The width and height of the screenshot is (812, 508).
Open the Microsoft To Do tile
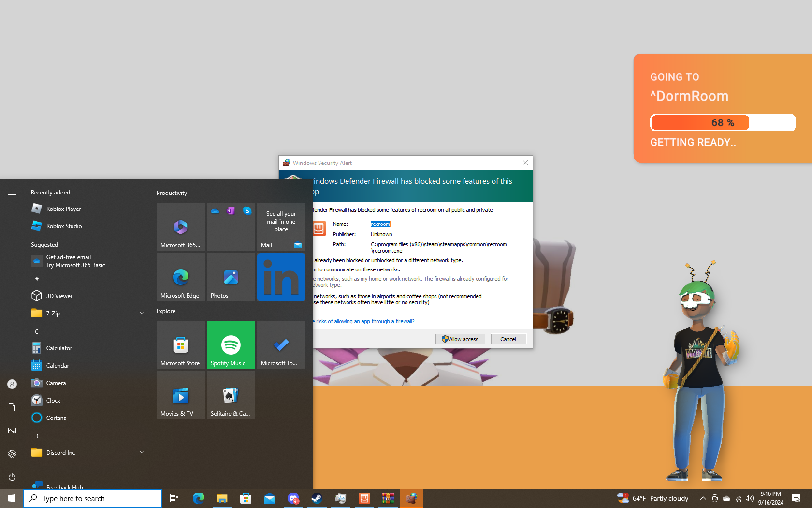pyautogui.click(x=281, y=345)
